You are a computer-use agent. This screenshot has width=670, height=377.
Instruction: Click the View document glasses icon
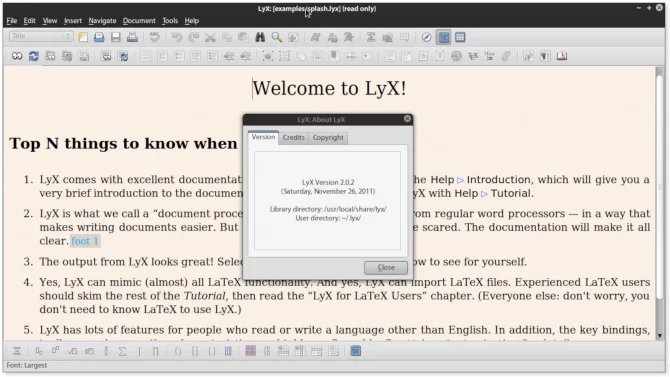point(17,56)
